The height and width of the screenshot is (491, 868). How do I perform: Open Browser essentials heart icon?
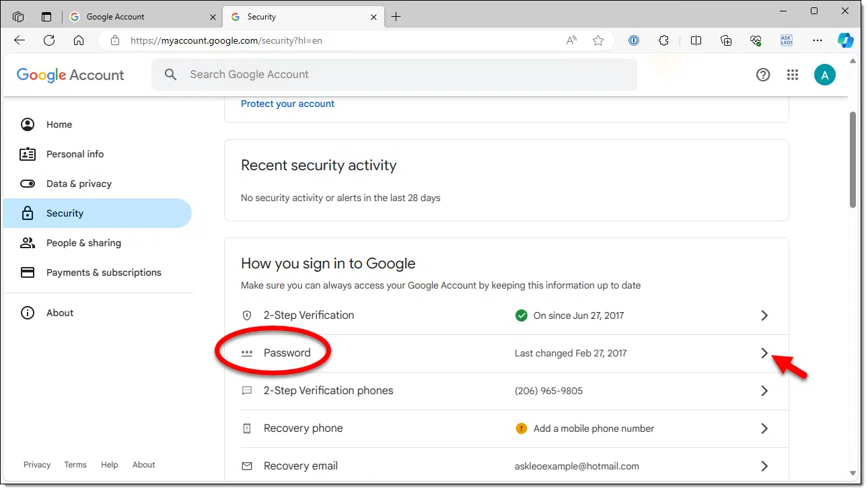click(x=756, y=40)
